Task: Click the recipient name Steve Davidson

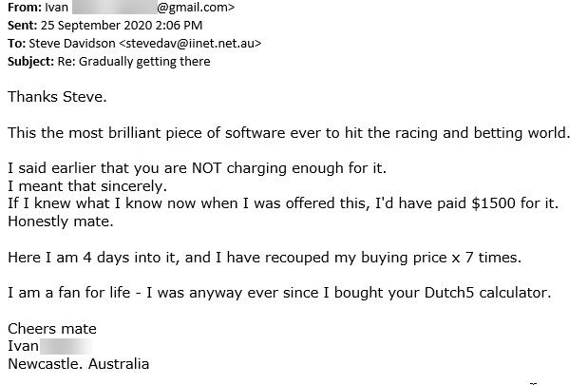Action: click(x=72, y=43)
